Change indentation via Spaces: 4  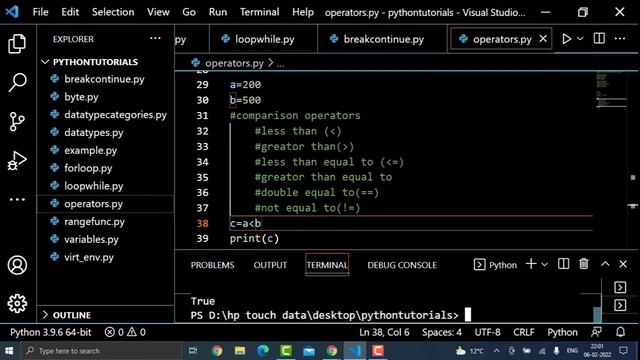tap(442, 332)
